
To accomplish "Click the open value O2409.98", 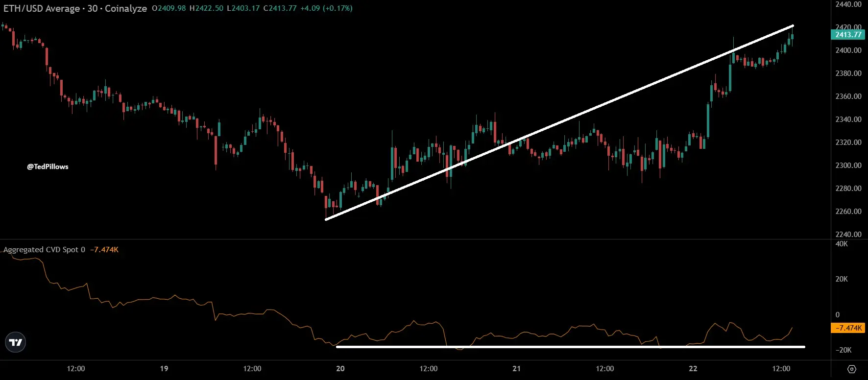I will click(x=169, y=8).
